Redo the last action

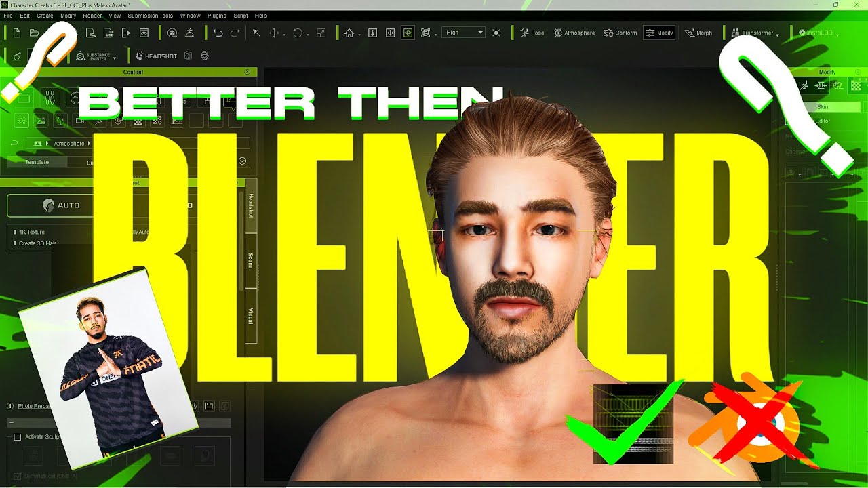coord(235,33)
